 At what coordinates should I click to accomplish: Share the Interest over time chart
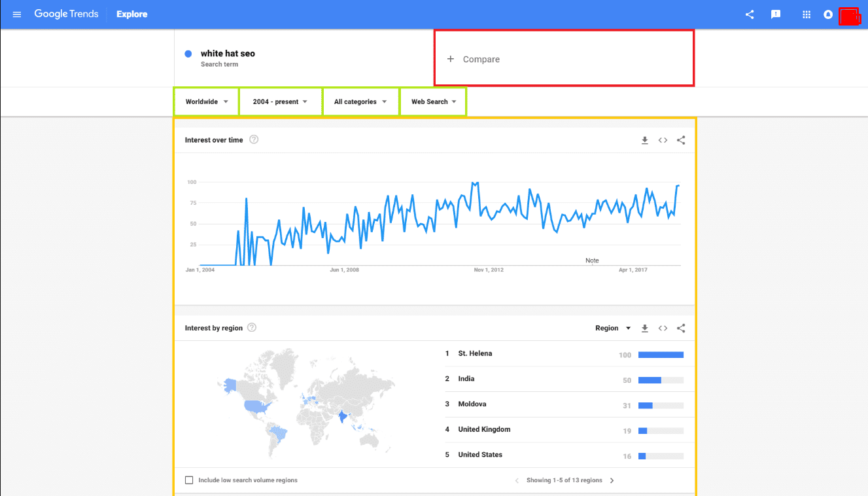(681, 140)
